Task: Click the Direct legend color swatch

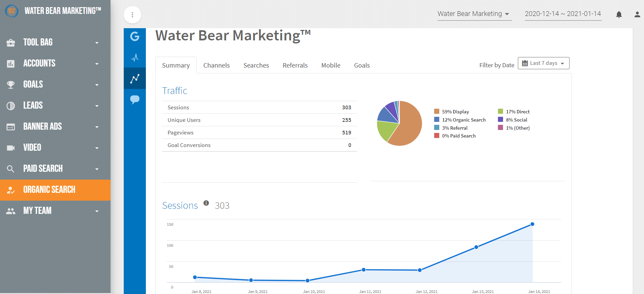Action: click(501, 111)
